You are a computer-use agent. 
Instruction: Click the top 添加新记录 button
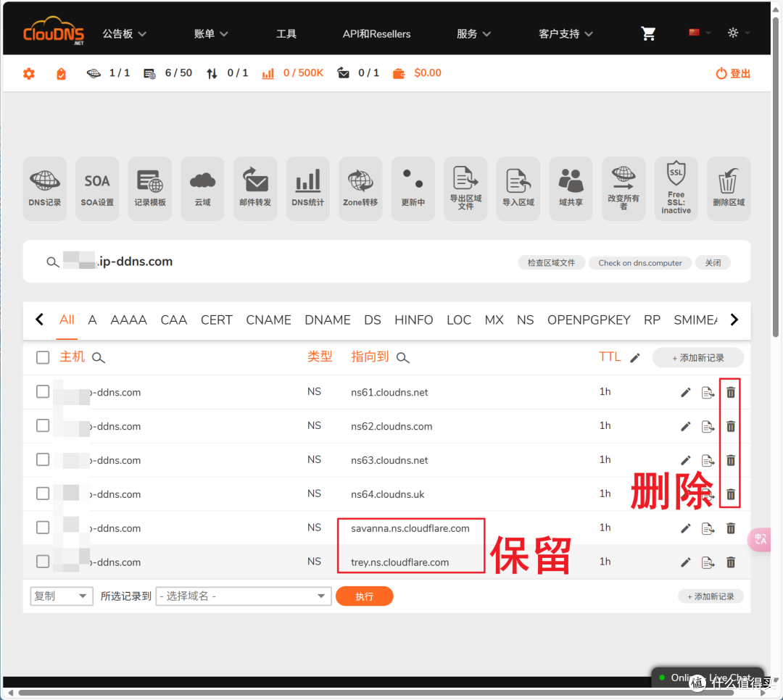[697, 358]
